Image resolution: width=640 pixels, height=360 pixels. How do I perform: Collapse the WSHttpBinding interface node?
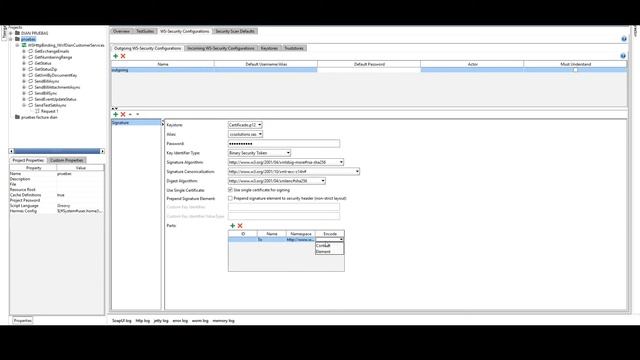[18, 45]
